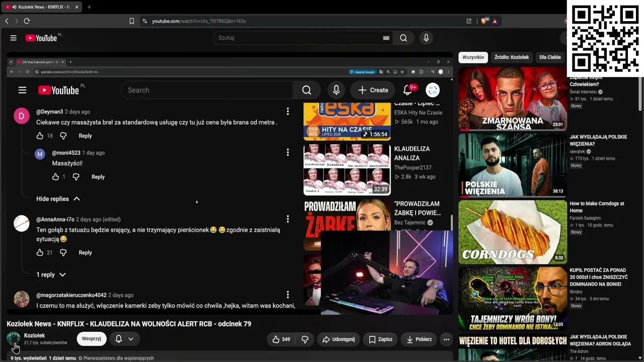Image resolution: width=644 pixels, height=362 pixels.
Task: Go back using the browser back arrow
Action: tap(7, 21)
